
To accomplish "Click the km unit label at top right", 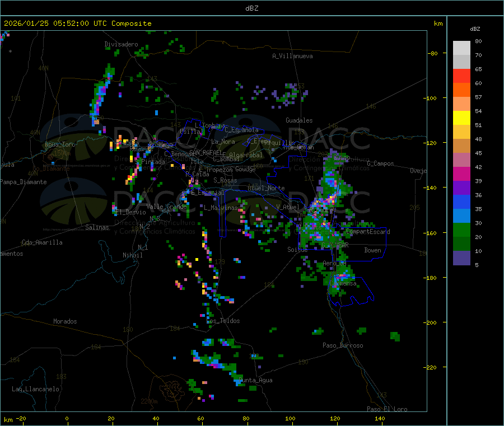I will [x=438, y=24].
